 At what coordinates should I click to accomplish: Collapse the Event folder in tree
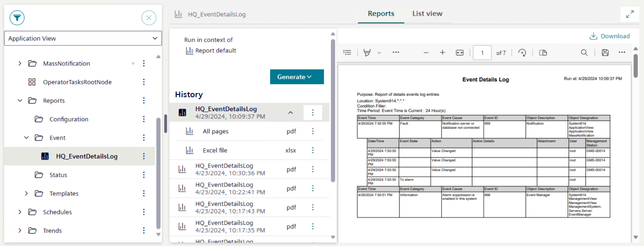pos(26,138)
